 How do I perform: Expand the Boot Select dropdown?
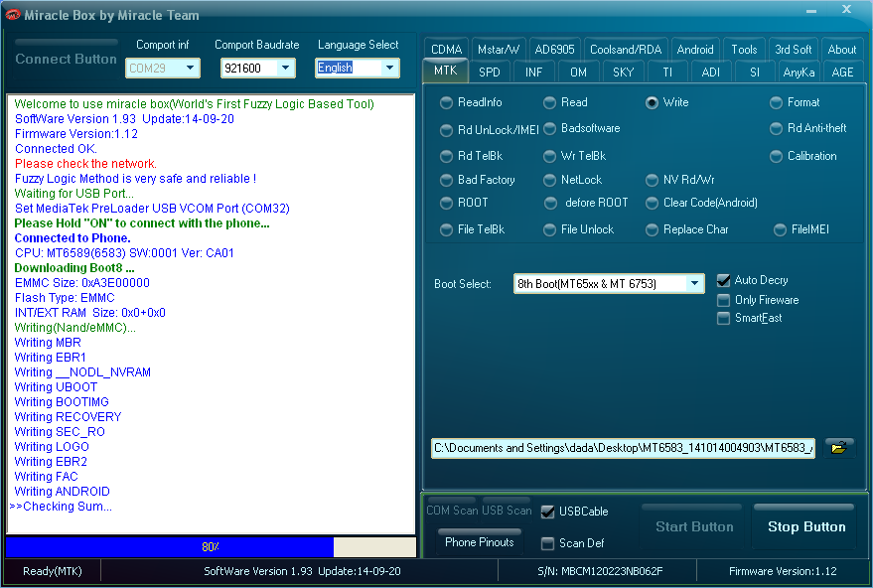(x=694, y=283)
